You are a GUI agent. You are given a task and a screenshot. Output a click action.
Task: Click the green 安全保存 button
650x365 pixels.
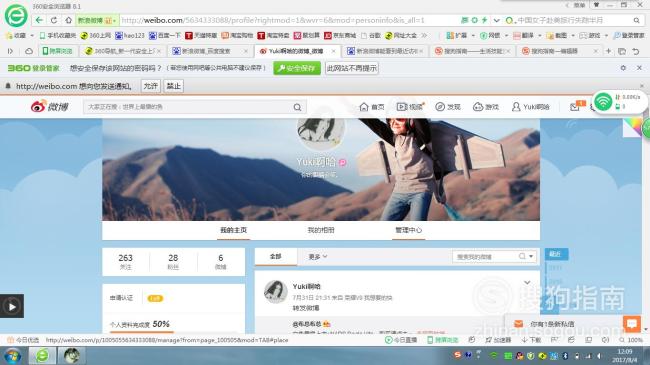click(297, 68)
